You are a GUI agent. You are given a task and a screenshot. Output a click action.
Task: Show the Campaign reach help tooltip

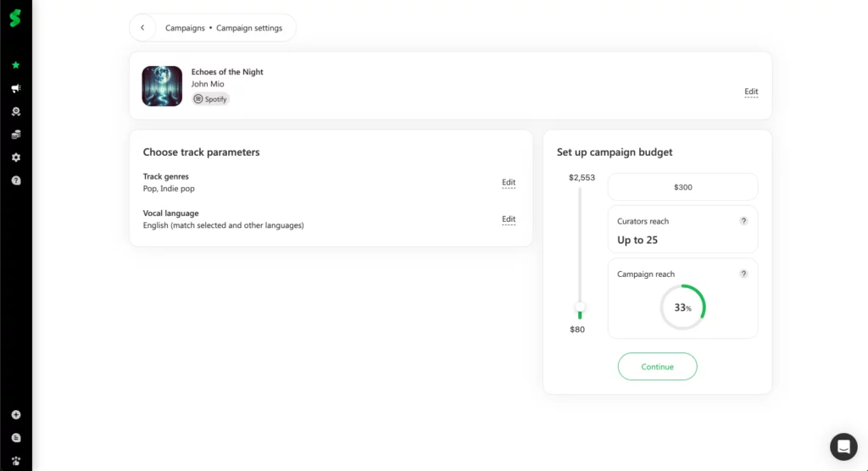(x=743, y=274)
